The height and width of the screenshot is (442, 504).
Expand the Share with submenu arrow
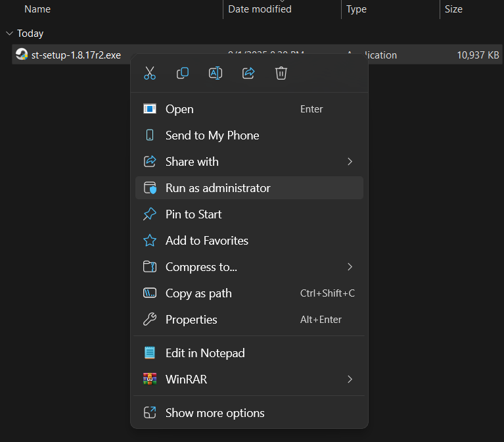click(350, 162)
